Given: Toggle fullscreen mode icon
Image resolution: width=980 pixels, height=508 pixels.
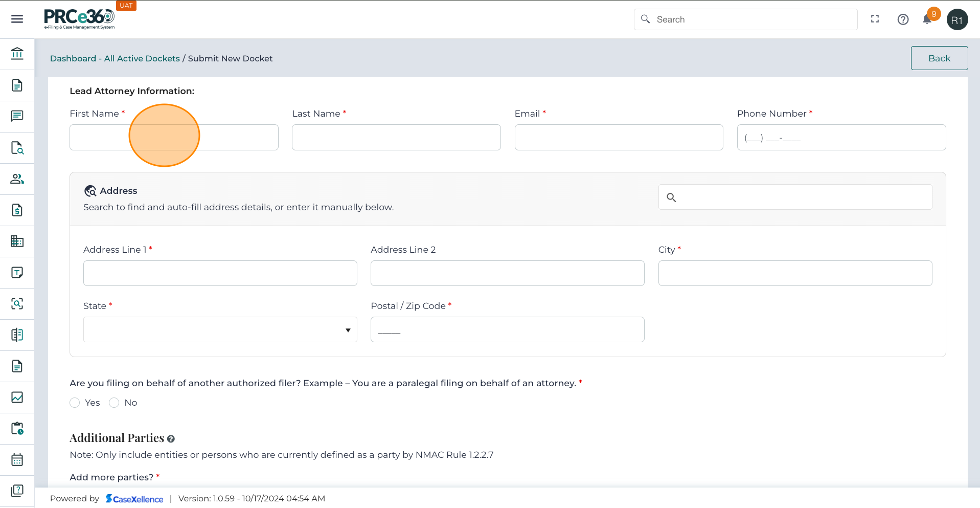Looking at the screenshot, I should [875, 19].
